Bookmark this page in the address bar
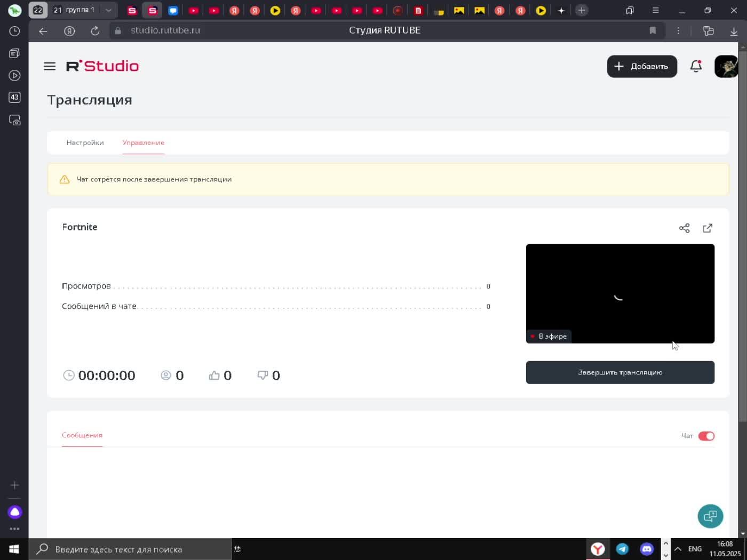This screenshot has width=747, height=560. coord(653,31)
